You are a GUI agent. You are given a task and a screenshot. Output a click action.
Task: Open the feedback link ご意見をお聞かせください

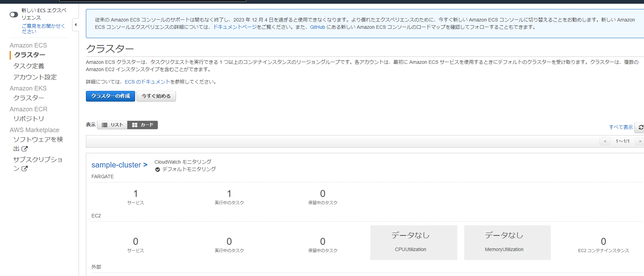(43, 28)
